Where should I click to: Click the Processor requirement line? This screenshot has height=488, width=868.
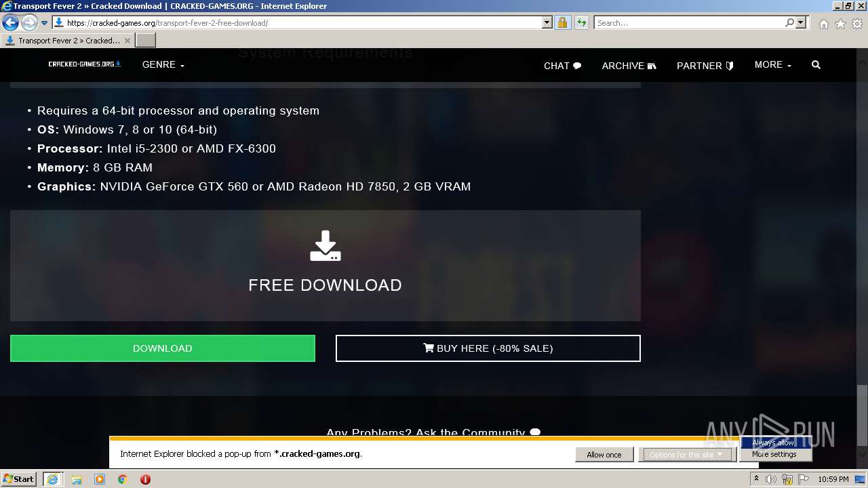[157, 148]
